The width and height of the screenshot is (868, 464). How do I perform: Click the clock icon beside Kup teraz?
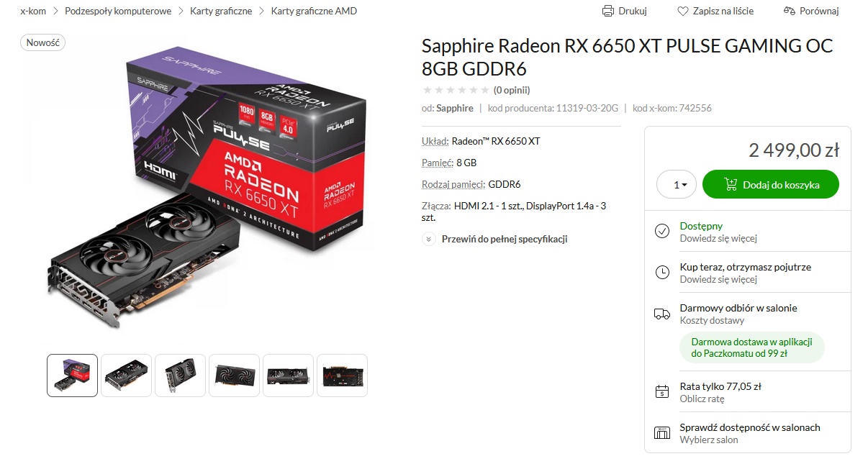click(661, 272)
